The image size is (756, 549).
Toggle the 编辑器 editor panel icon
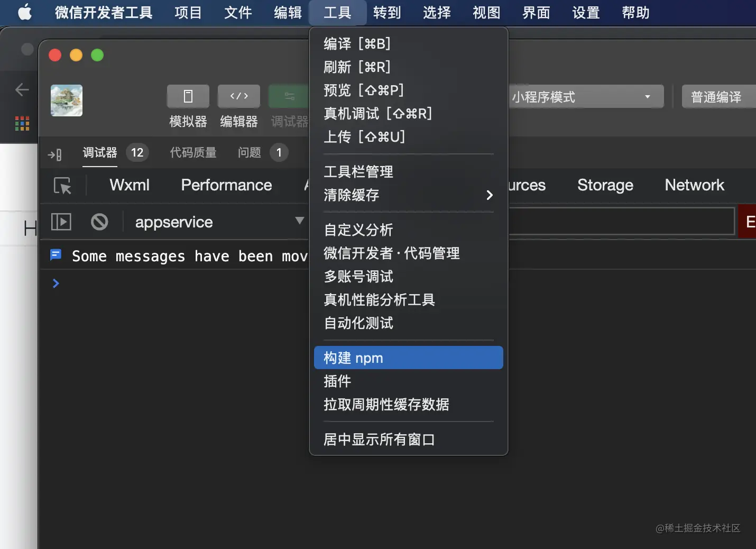click(x=239, y=96)
